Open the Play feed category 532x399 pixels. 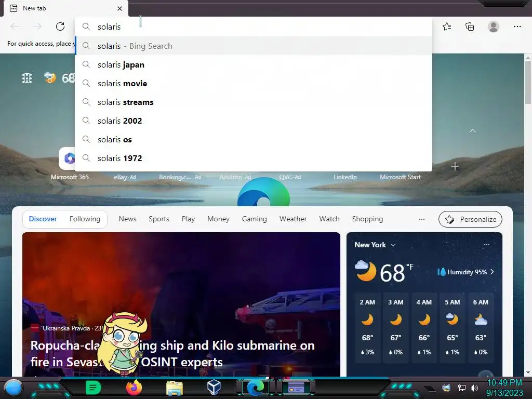(x=188, y=219)
